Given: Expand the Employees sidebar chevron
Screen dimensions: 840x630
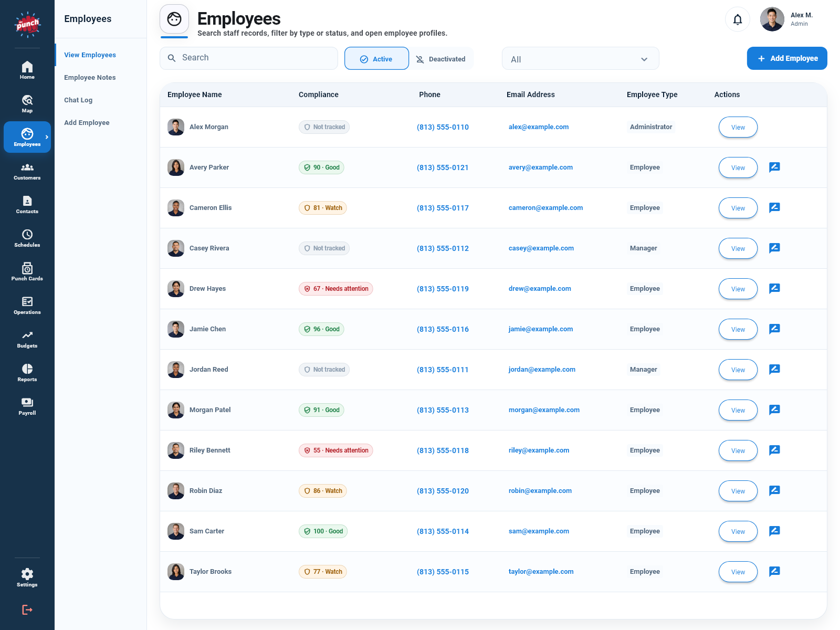Looking at the screenshot, I should [x=47, y=137].
